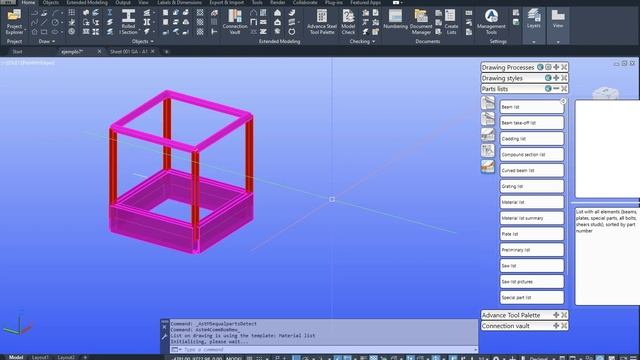Viewport: 640px width, 360px height.
Task: Add a new document tab
Action: 167,51
